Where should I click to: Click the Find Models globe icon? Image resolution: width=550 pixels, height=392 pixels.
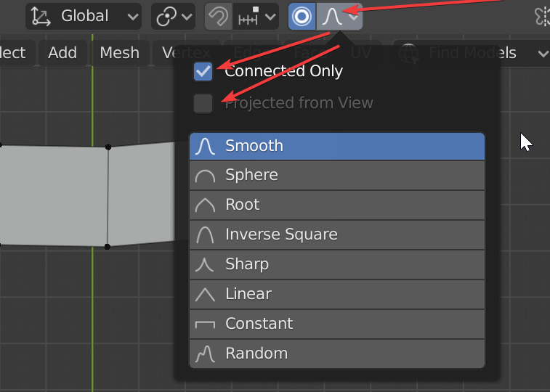click(410, 54)
